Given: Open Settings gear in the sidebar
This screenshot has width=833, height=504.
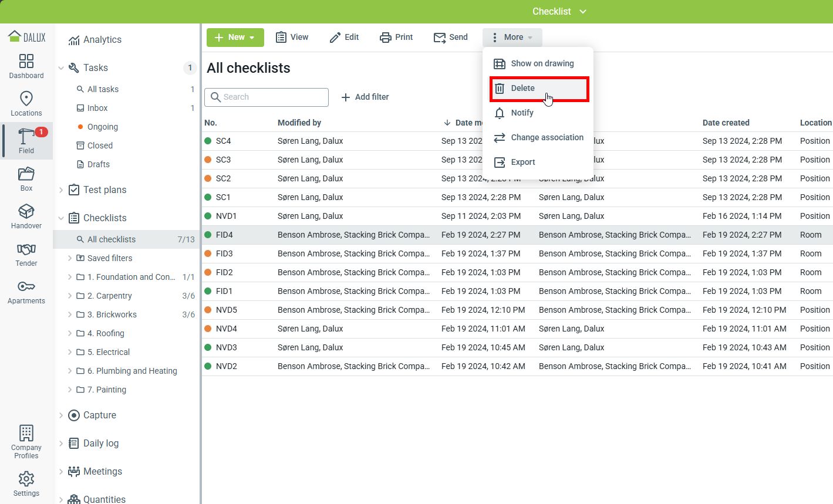Looking at the screenshot, I should point(26,484).
